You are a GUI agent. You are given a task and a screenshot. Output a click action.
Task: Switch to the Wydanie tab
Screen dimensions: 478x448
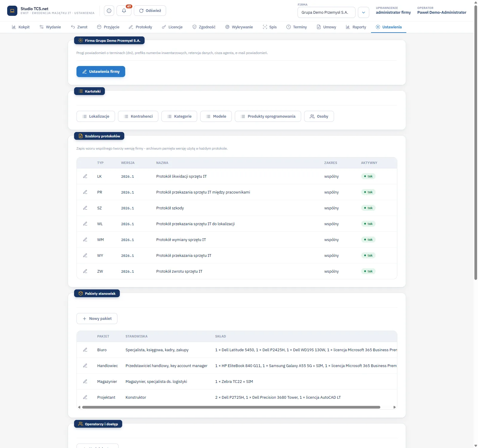point(50,27)
